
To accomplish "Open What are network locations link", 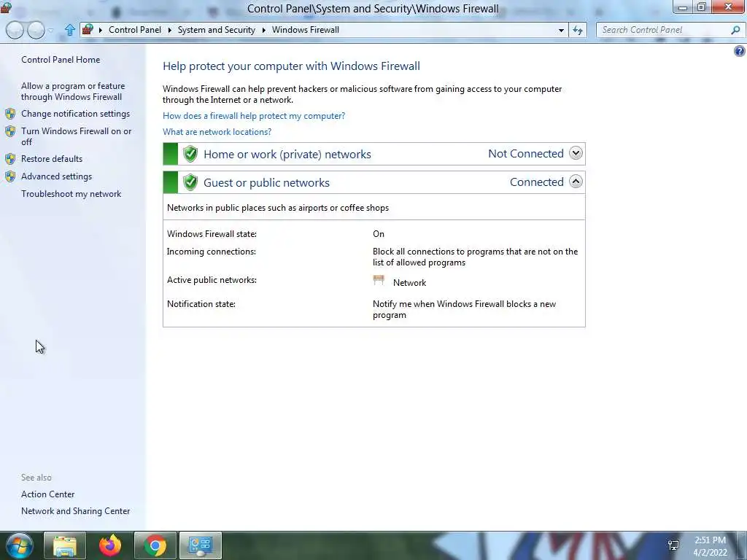I will coord(217,132).
